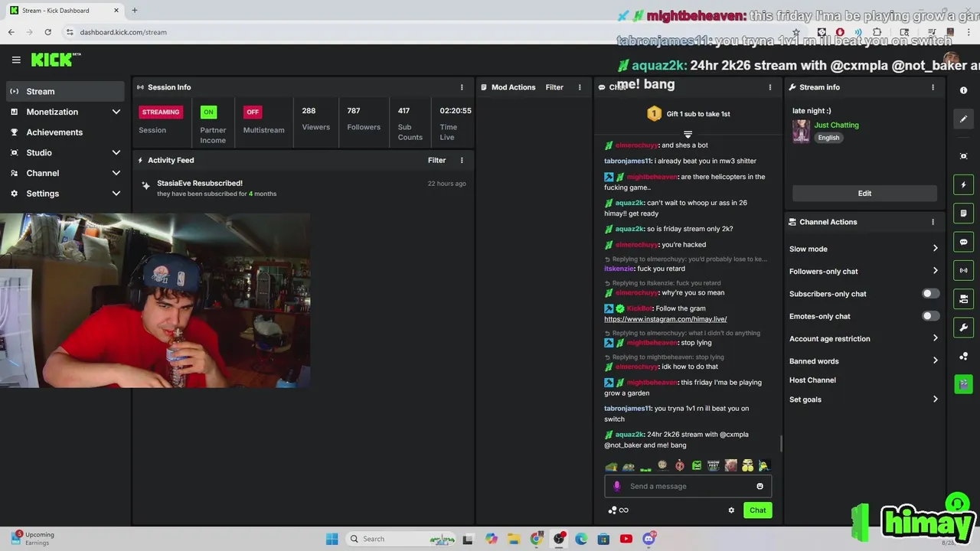Select the cookie emote in emote row
This screenshot has width=980, height=551.
[662, 465]
